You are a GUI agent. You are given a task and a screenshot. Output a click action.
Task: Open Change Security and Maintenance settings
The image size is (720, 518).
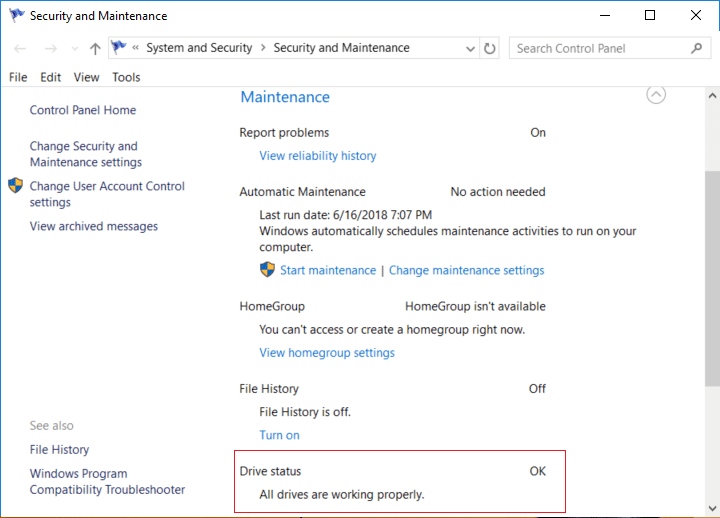[x=86, y=154]
